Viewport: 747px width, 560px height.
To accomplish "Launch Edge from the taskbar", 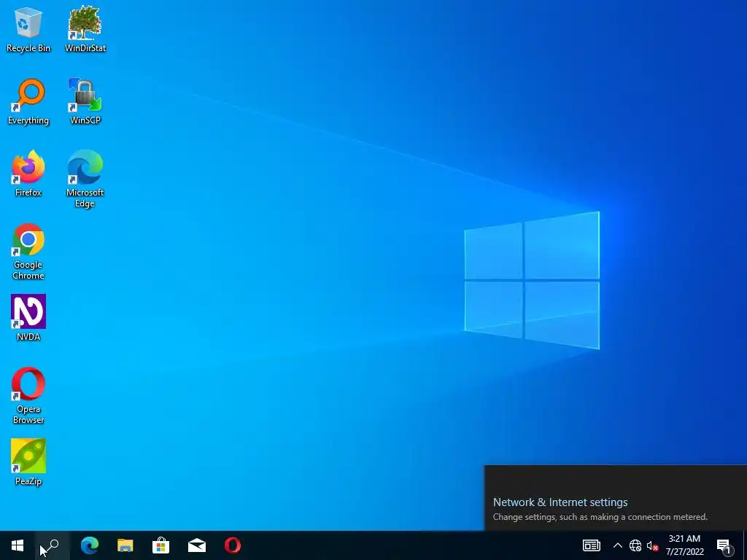I will [x=89, y=545].
